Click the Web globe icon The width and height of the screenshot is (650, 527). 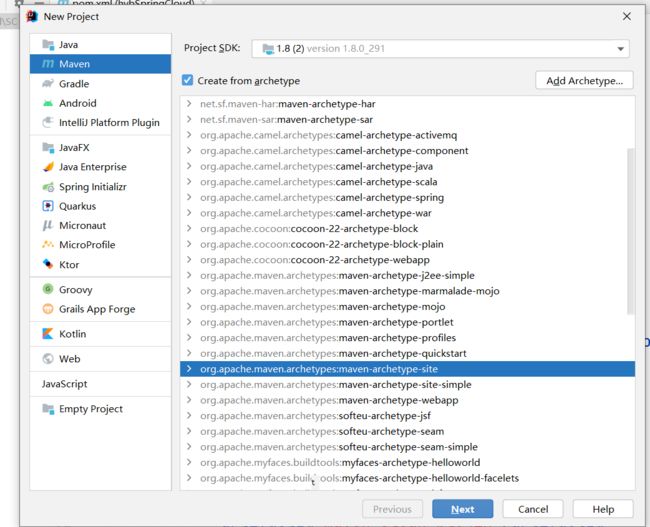(48, 358)
